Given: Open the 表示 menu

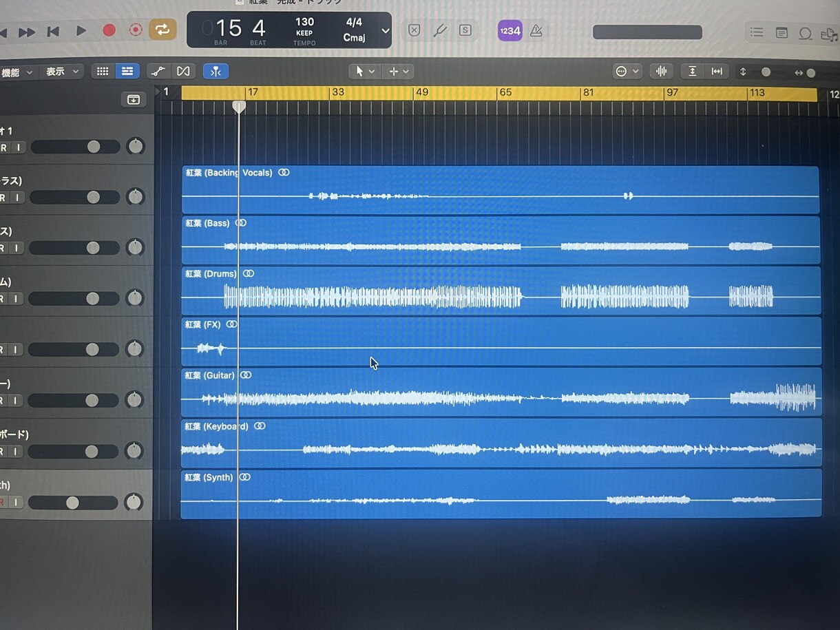Looking at the screenshot, I should (x=63, y=72).
